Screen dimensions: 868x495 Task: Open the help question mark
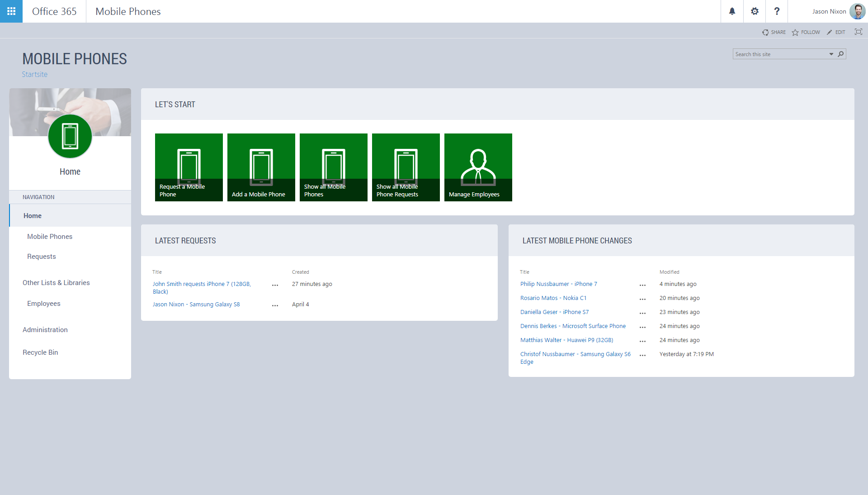tap(777, 11)
